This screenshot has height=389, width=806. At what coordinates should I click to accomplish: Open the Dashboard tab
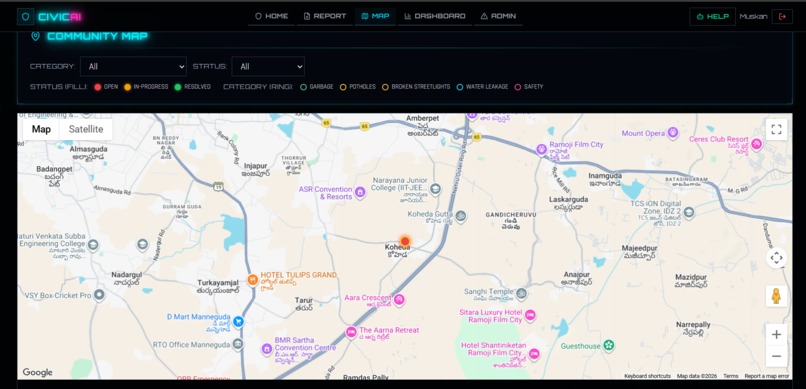click(x=434, y=16)
